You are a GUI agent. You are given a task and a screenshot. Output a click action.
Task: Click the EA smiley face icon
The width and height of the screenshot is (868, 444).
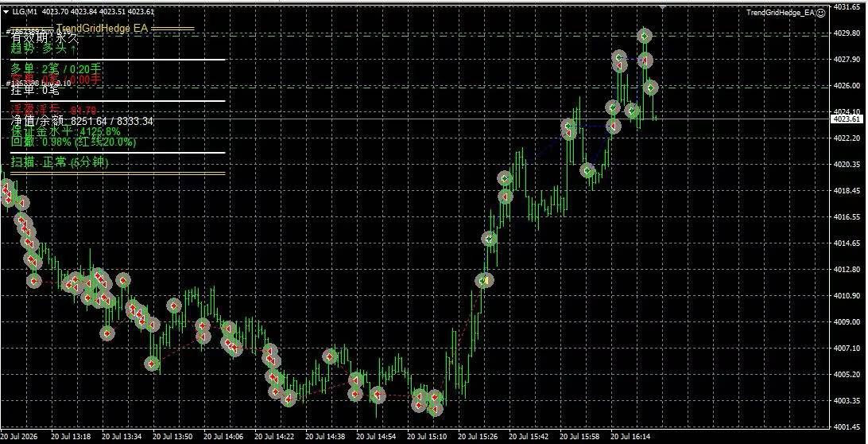point(821,12)
